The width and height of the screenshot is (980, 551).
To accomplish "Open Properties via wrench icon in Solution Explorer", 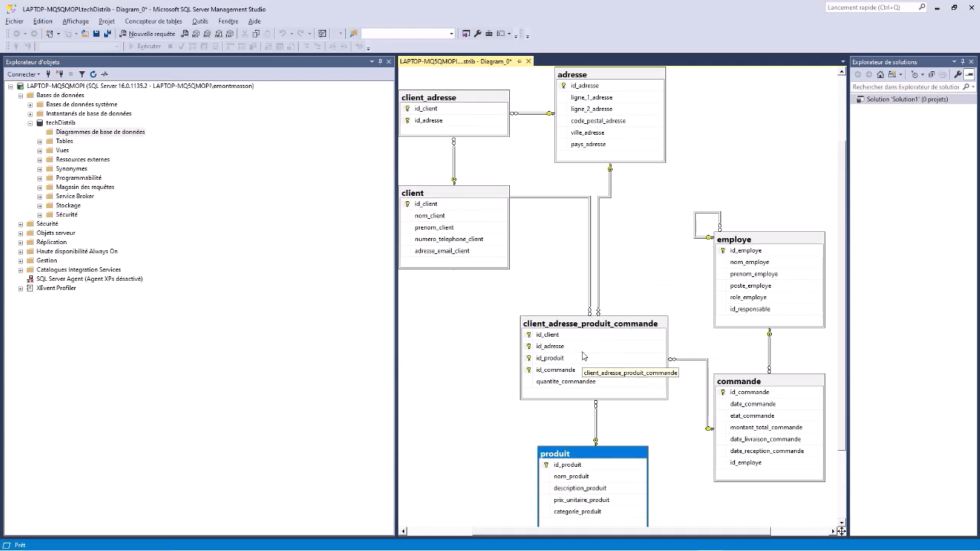I will click(958, 74).
